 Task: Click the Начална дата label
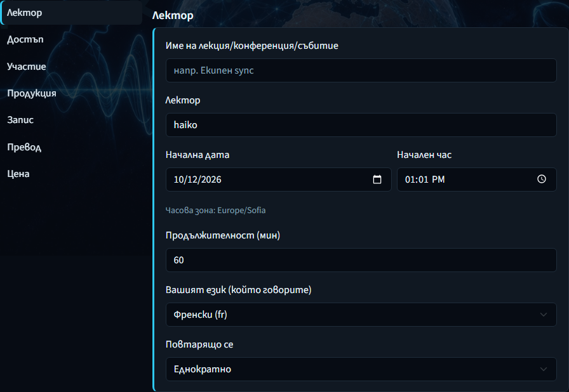pos(197,155)
